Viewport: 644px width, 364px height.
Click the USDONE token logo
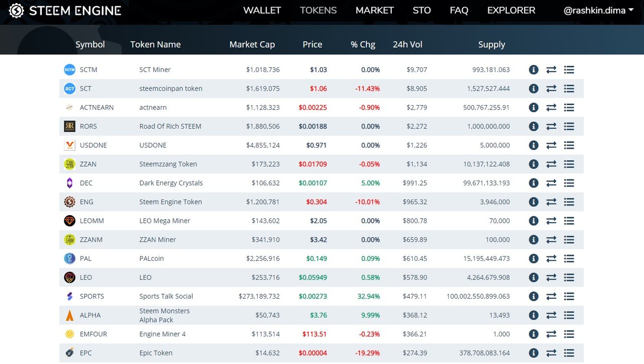(x=69, y=145)
